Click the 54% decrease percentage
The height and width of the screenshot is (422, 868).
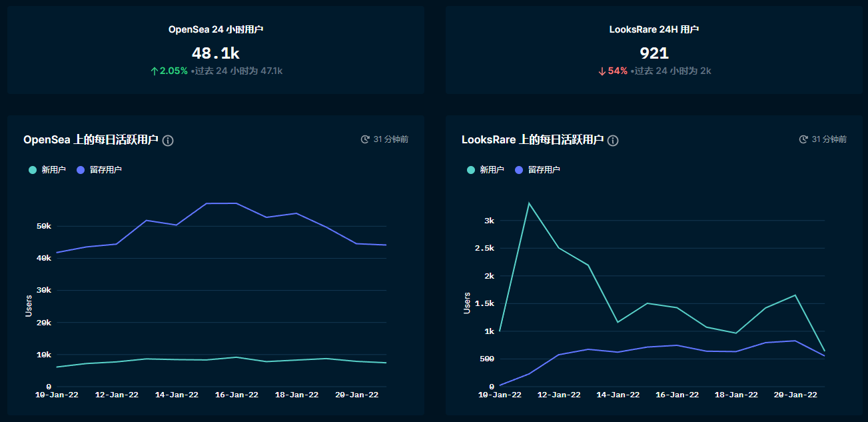(618, 71)
